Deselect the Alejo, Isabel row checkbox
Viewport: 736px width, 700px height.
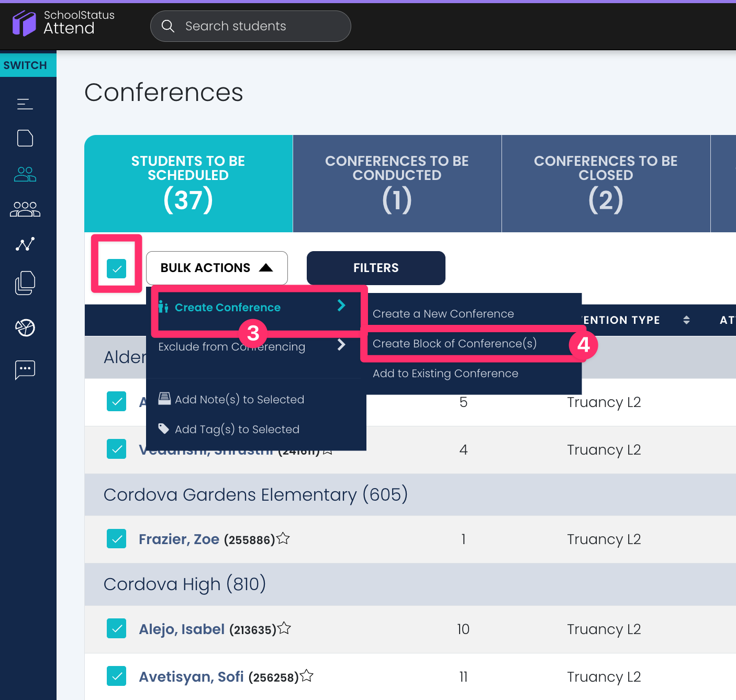point(116,628)
